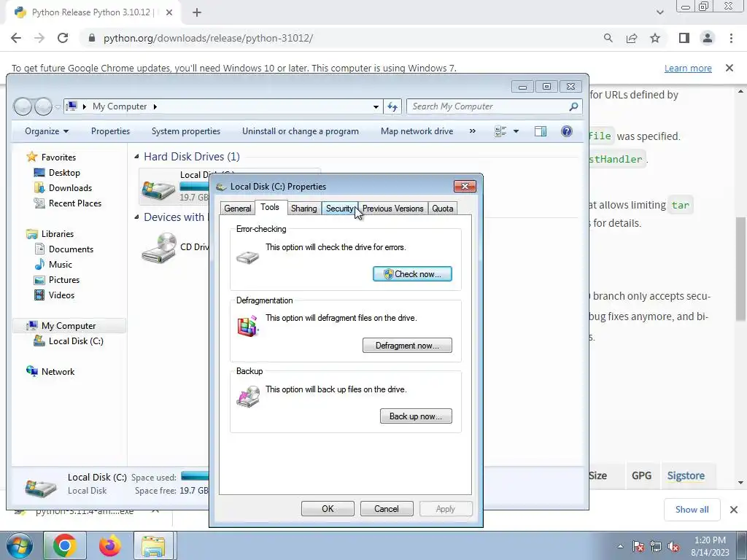The width and height of the screenshot is (747, 560).
Task: Open the address bar history dropdown
Action: [x=376, y=106]
